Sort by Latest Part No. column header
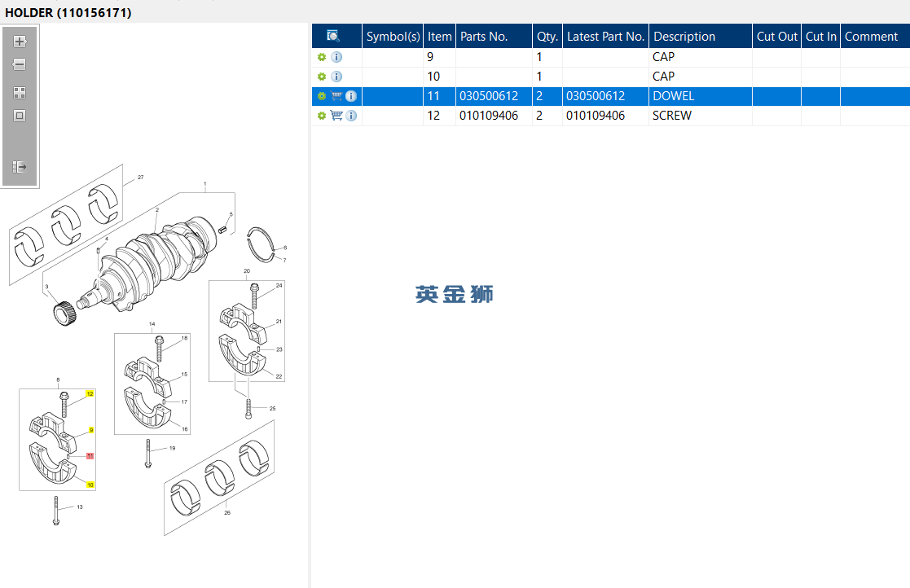 [x=605, y=36]
